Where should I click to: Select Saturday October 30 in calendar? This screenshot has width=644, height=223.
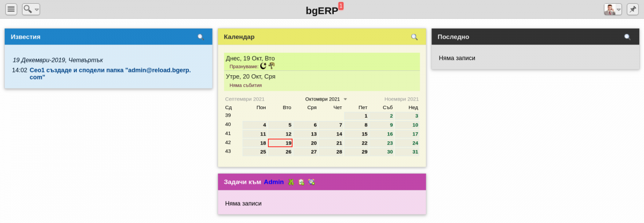click(382, 152)
